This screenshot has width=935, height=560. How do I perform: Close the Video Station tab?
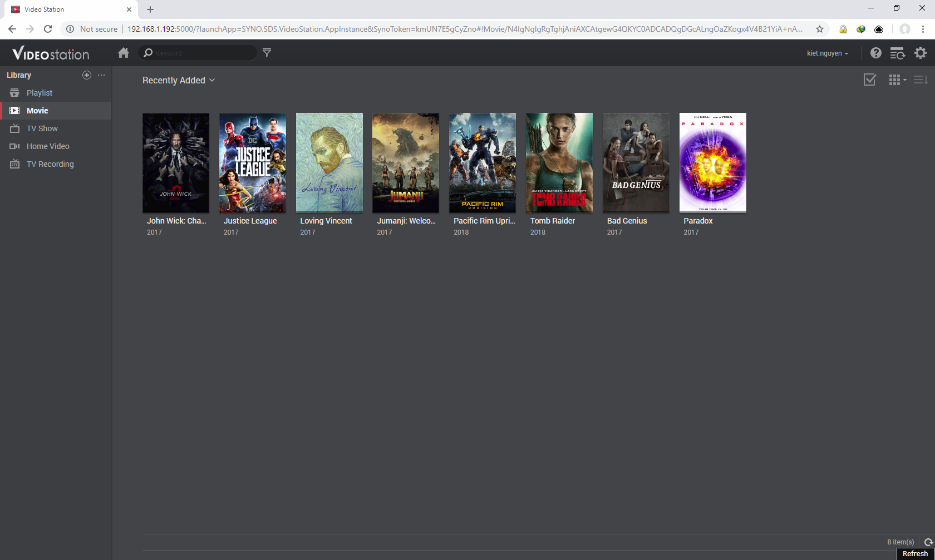pyautogui.click(x=129, y=9)
